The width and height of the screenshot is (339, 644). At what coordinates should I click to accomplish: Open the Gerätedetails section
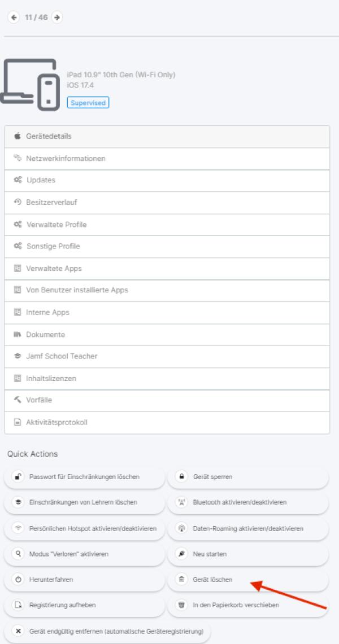[167, 137]
